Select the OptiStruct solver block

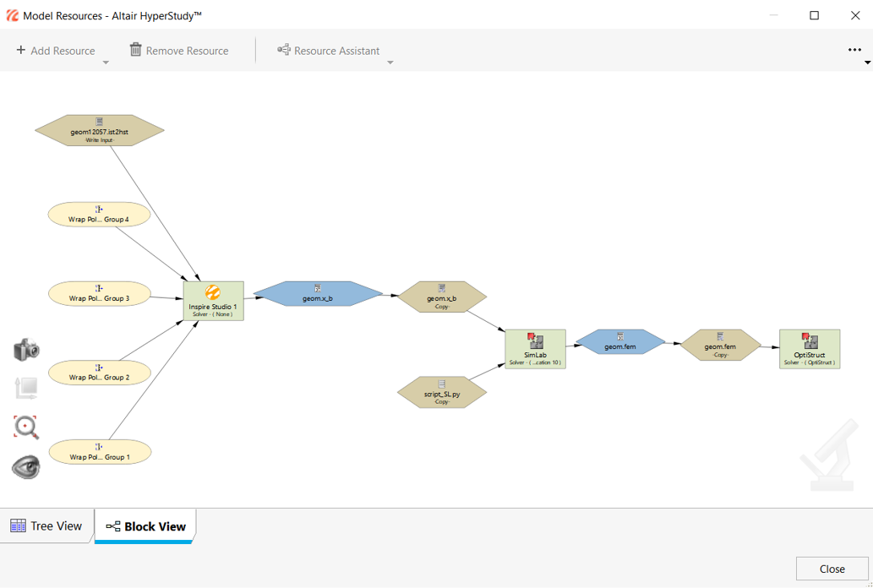[x=810, y=349]
